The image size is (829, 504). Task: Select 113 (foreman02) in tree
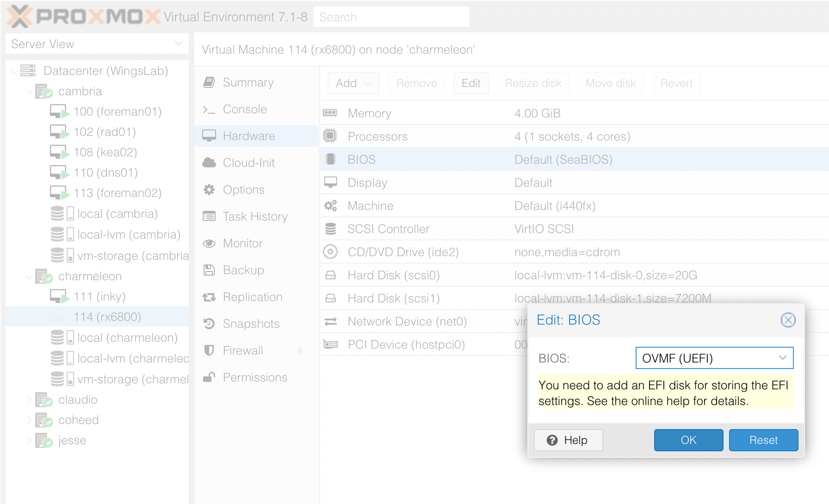(97, 193)
